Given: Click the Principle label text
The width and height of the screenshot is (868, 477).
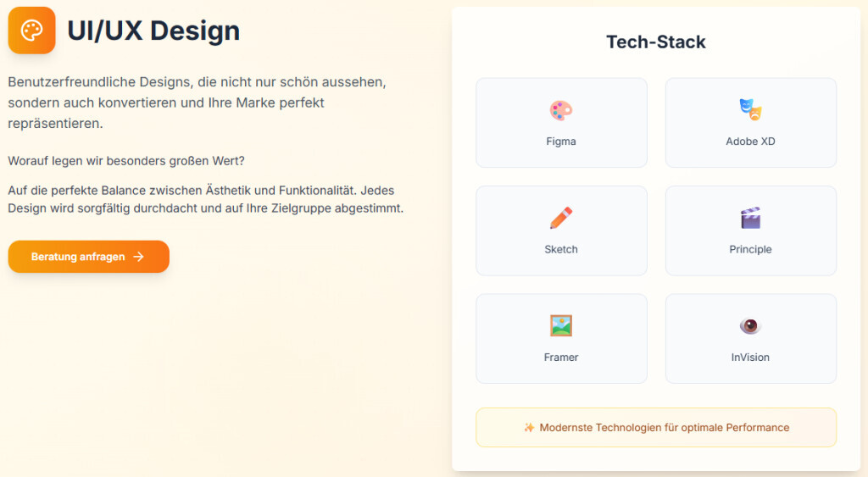Looking at the screenshot, I should (750, 249).
